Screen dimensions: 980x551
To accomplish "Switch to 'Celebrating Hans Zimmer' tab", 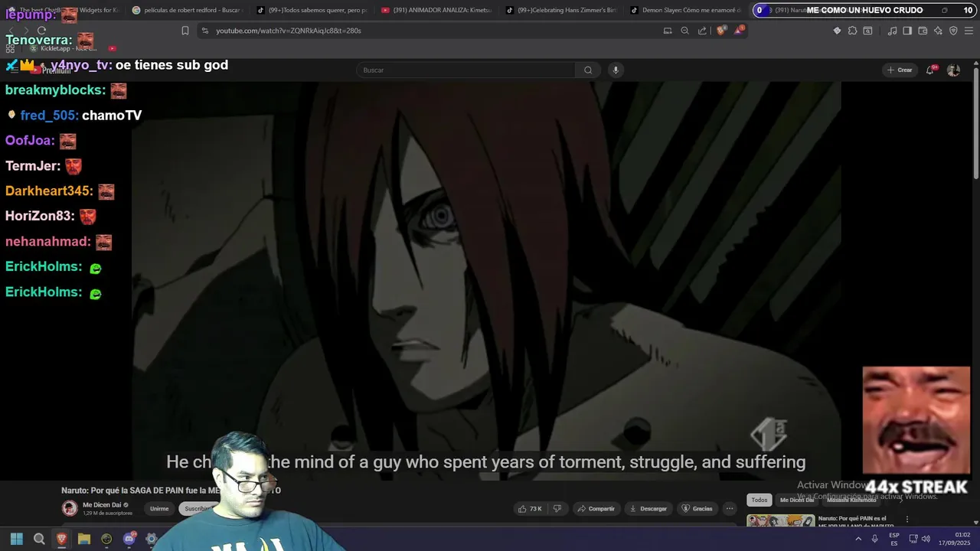I will click(561, 10).
